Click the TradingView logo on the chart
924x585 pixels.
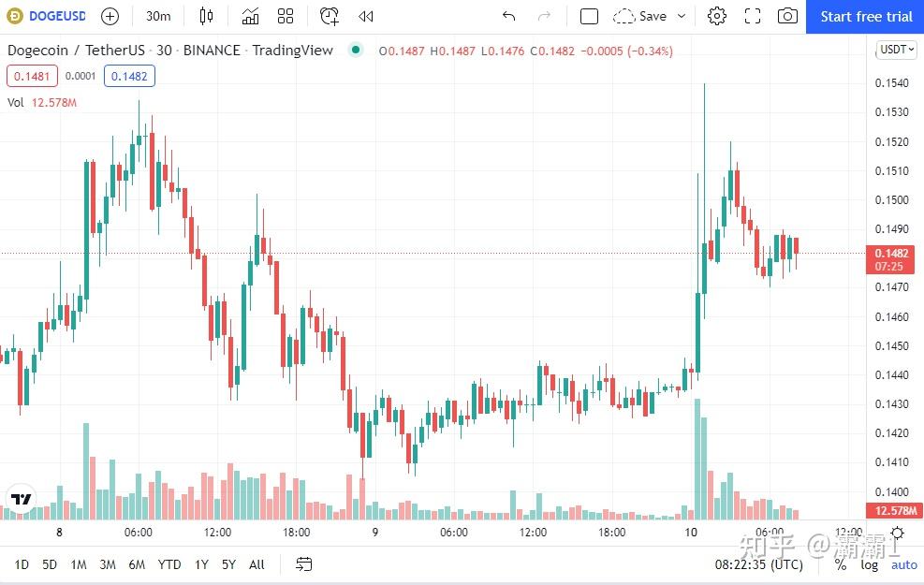[22, 499]
